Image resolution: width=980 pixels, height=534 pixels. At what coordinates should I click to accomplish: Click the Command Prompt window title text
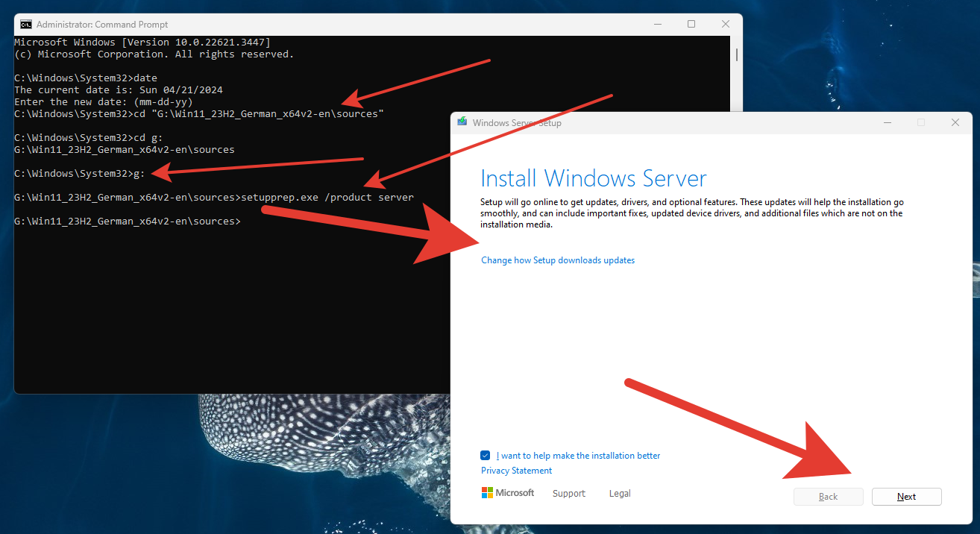point(102,25)
